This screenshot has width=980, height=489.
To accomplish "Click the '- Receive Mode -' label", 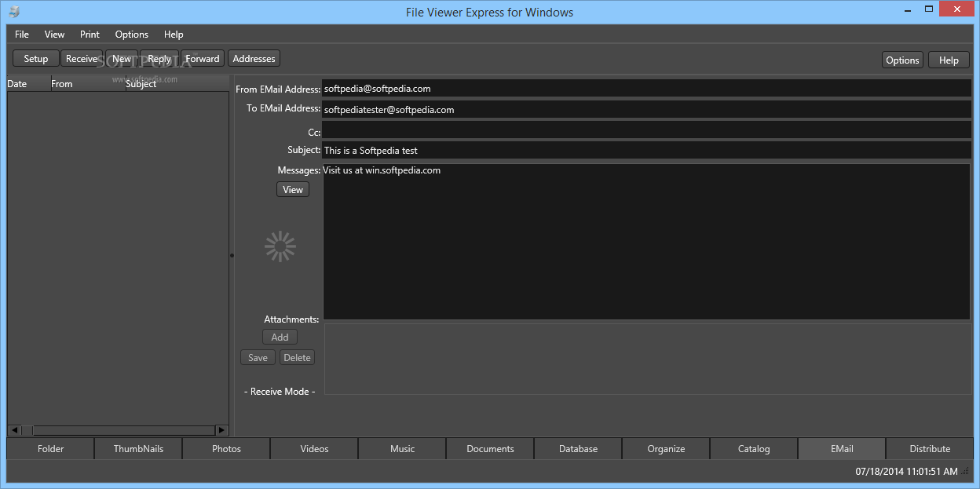I will click(x=280, y=392).
